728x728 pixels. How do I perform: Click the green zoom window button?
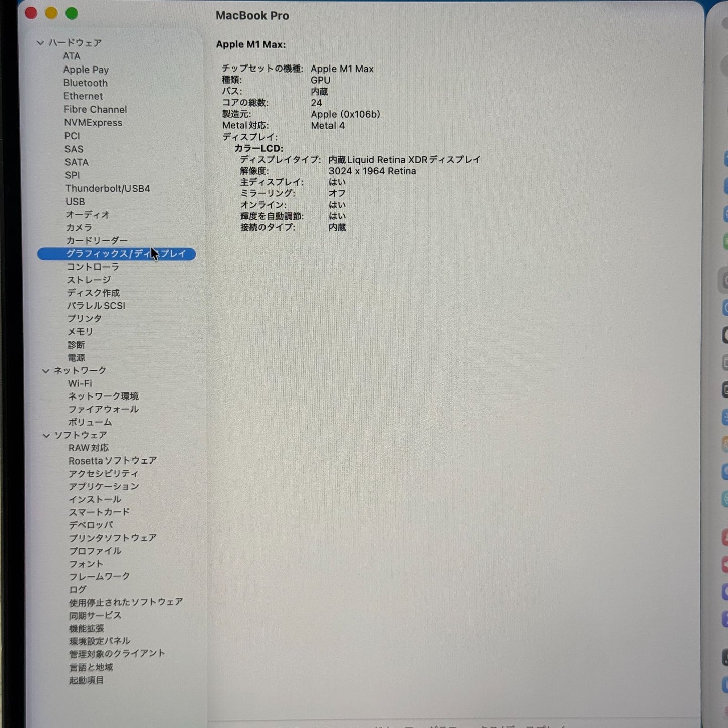coord(72,14)
